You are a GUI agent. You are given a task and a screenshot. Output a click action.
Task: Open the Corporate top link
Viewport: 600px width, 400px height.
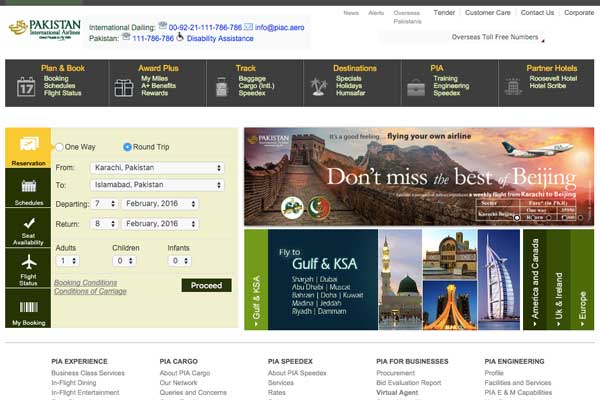579,13
